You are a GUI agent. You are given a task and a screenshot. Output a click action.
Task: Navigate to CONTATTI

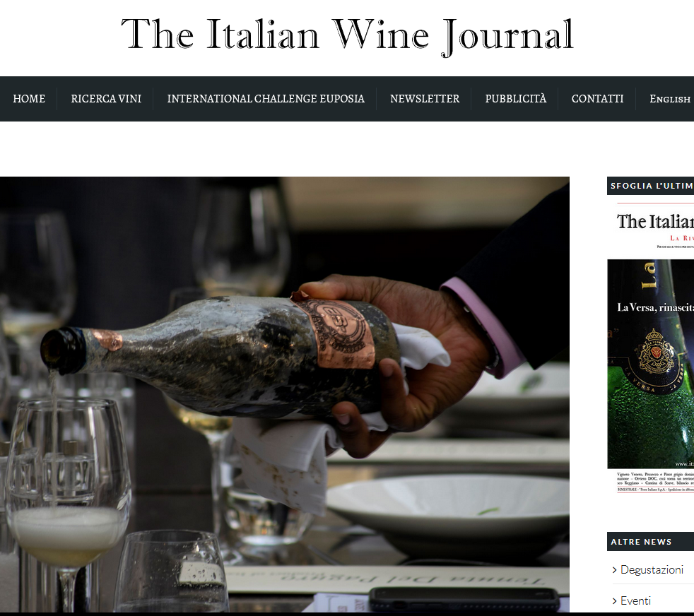coord(597,99)
